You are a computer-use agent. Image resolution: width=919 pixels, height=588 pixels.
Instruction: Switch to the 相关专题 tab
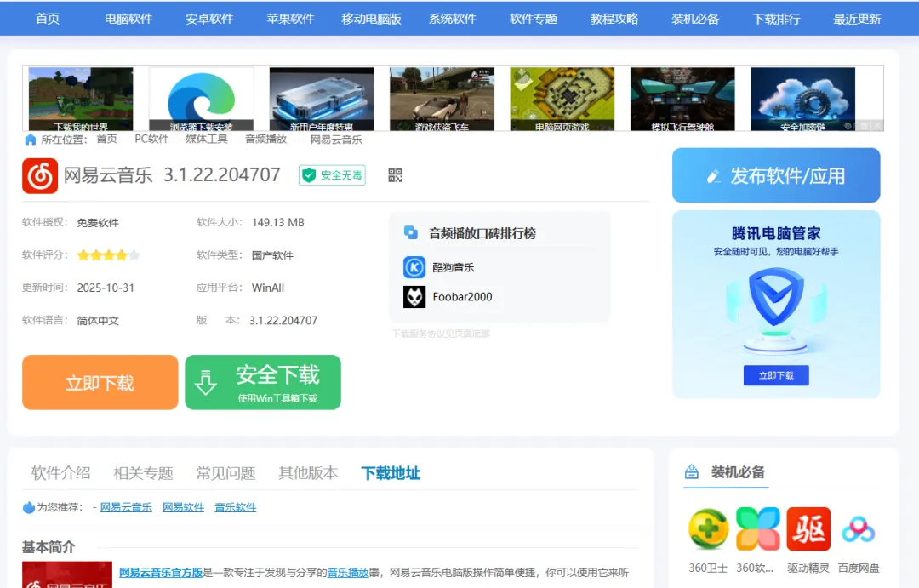(144, 472)
